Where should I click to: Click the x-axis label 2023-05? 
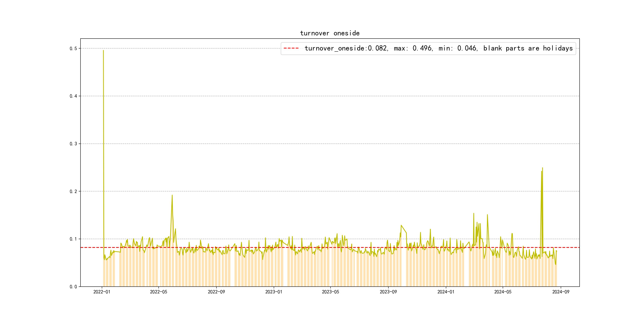(331, 292)
